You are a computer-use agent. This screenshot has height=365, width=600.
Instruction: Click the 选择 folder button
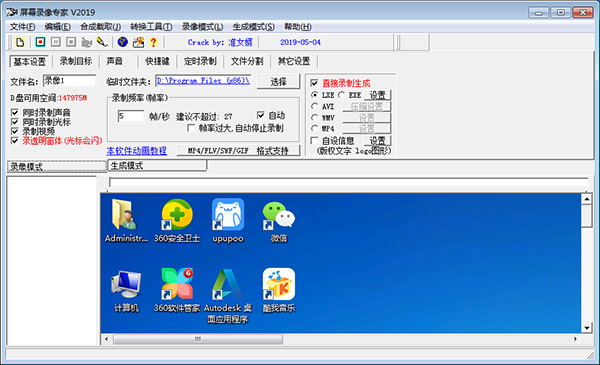click(278, 81)
